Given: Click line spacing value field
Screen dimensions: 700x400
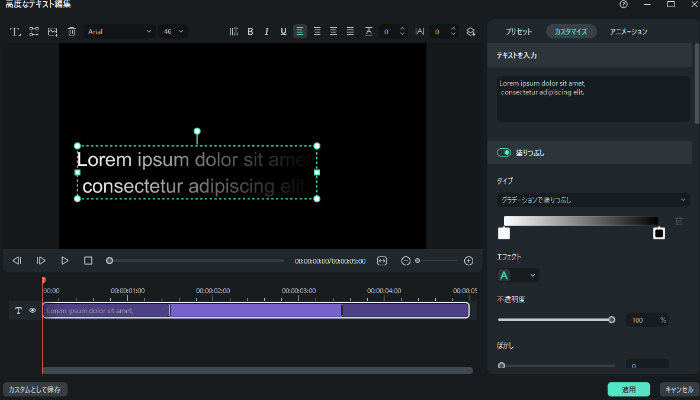Looking at the screenshot, I should tap(389, 32).
